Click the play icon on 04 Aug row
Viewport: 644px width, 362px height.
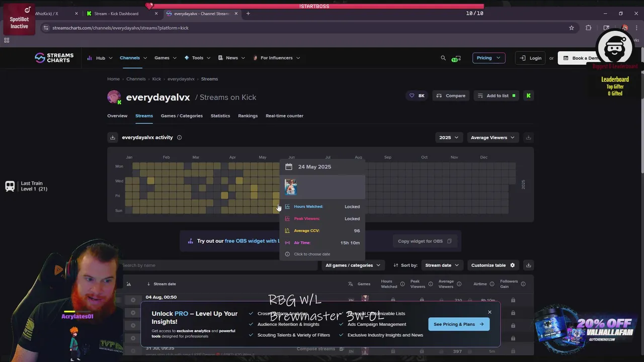133,300
